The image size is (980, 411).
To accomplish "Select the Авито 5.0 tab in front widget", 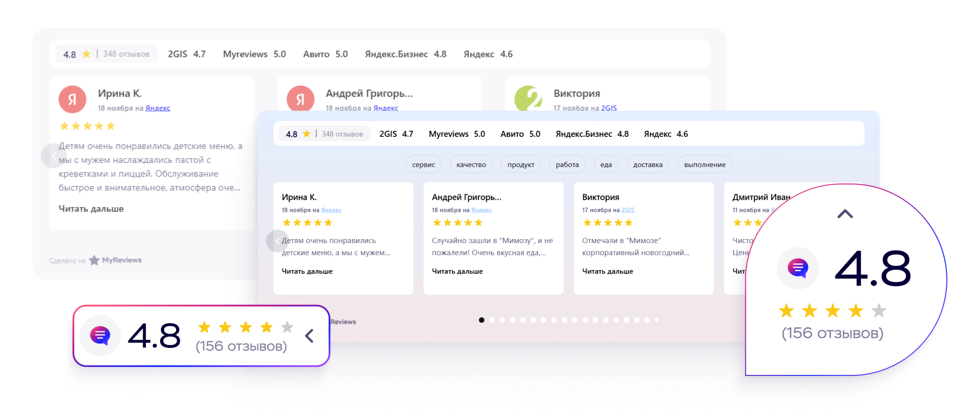I will click(520, 134).
